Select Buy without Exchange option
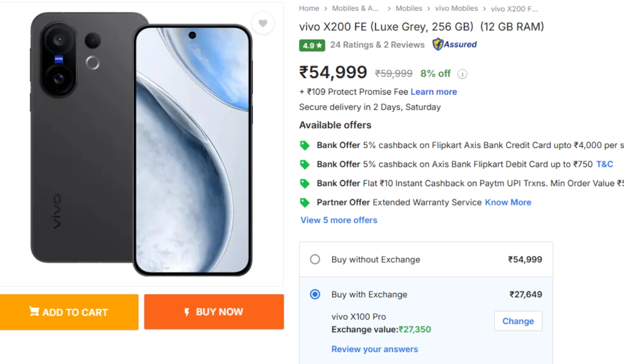 coord(315,259)
